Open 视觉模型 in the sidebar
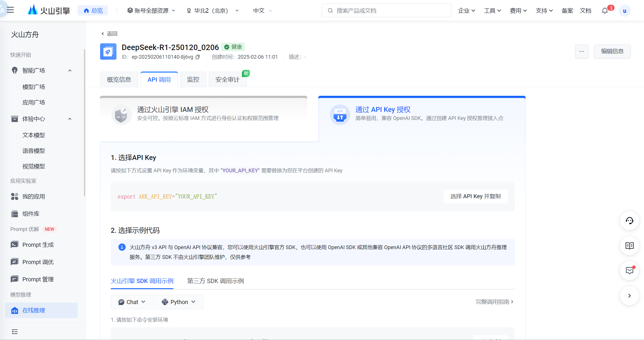 point(34,166)
